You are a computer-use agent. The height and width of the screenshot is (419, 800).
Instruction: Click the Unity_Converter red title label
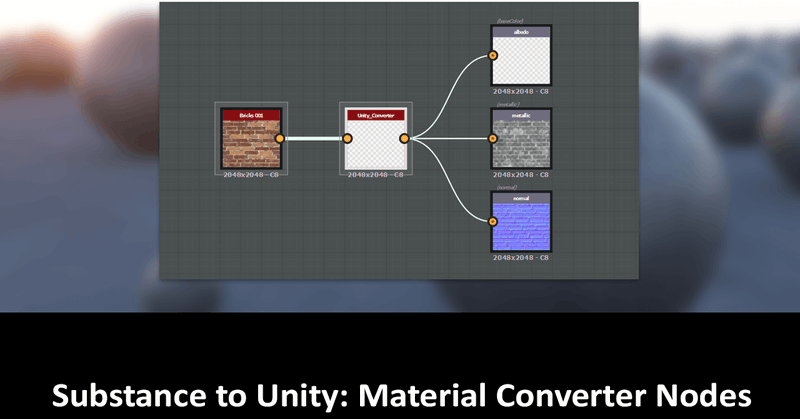376,115
